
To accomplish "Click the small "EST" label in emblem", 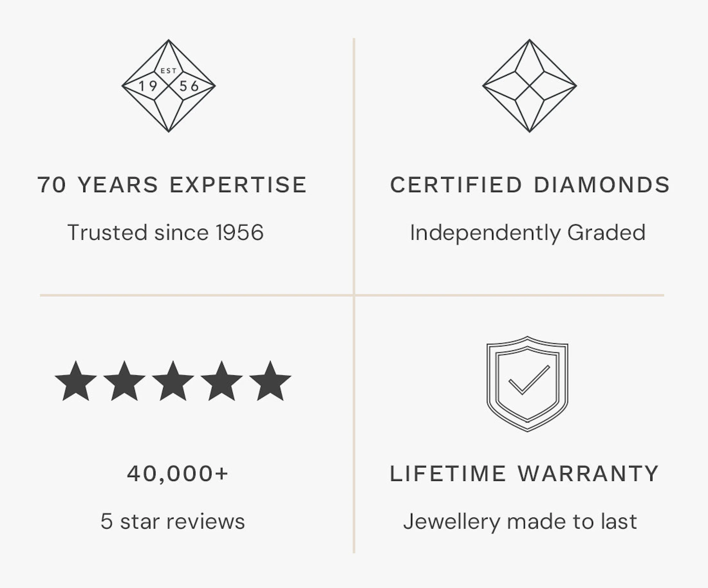I will click(x=169, y=71).
